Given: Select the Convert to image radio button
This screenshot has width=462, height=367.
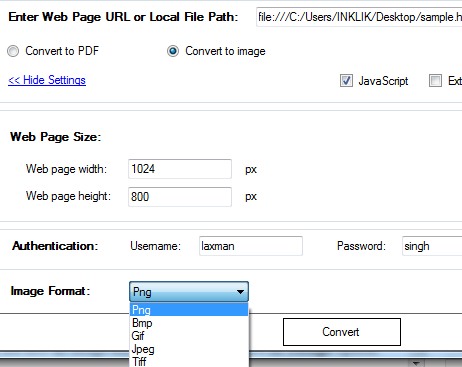Looking at the screenshot, I should pos(173,51).
